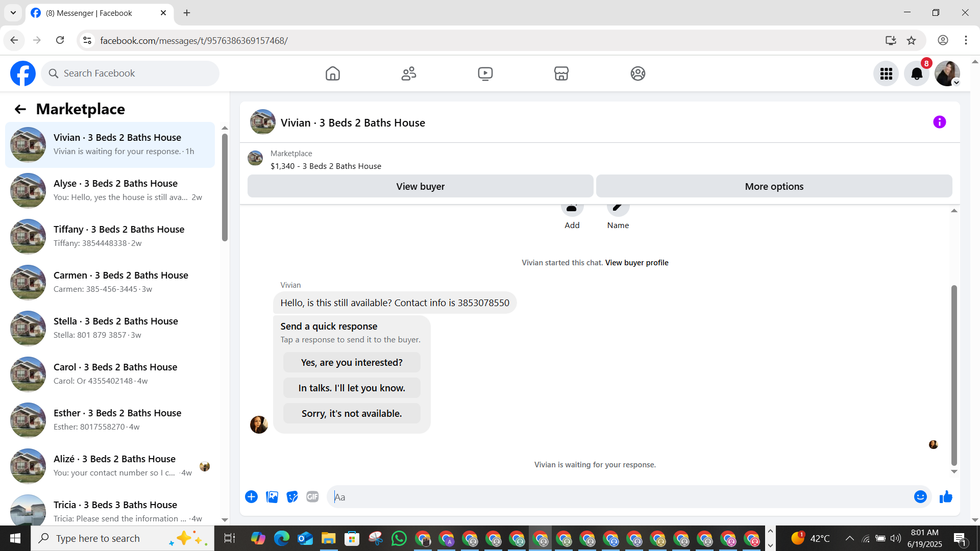Send a thumbs-up like
980x551 pixels.
(x=946, y=497)
